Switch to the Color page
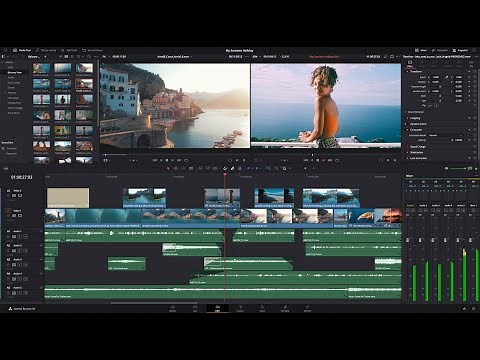Image resolution: width=480 pixels, height=360 pixels. pyautogui.click(x=262, y=309)
